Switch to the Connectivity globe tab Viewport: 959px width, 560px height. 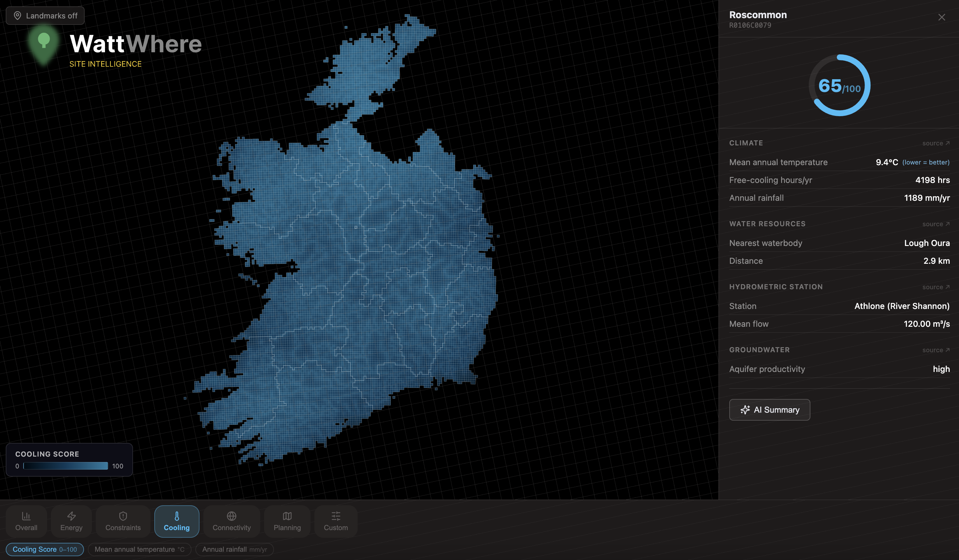click(x=231, y=521)
